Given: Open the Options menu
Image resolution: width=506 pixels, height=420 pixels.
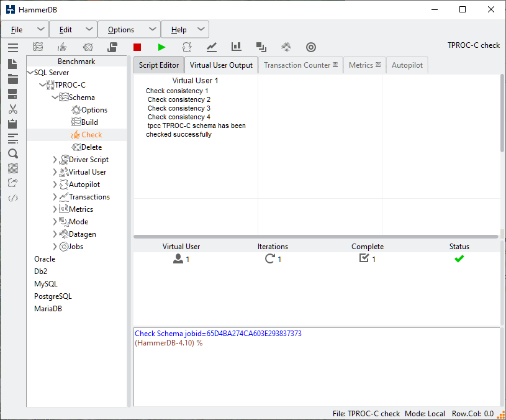Looking at the screenshot, I should tap(129, 30).
